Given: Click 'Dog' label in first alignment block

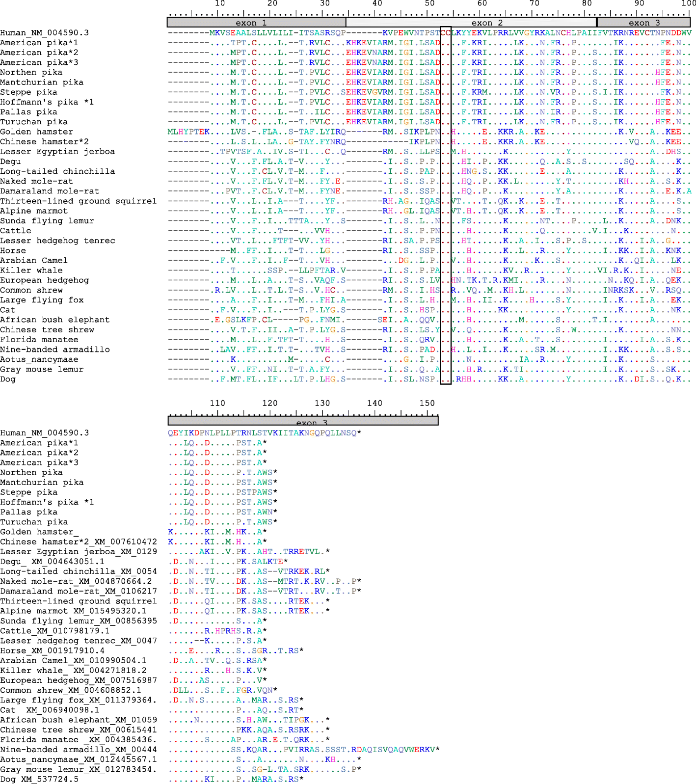Looking at the screenshot, I should pyautogui.click(x=8, y=379).
